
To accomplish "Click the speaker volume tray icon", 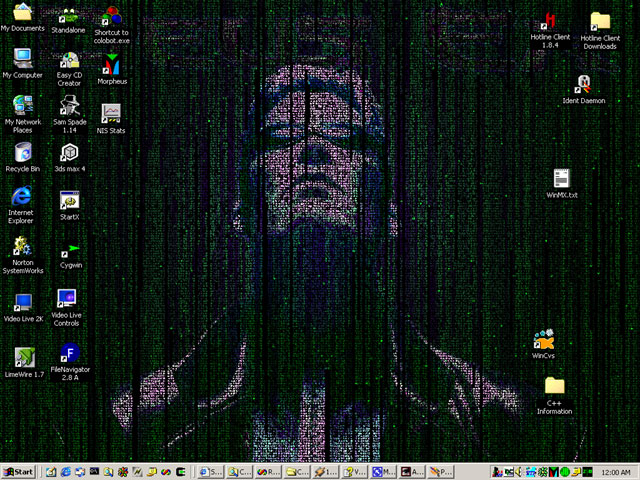I will coord(519,472).
